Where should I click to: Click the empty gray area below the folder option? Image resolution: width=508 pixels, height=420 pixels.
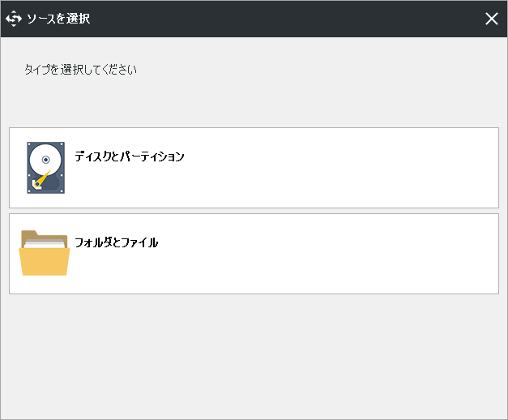(x=254, y=357)
